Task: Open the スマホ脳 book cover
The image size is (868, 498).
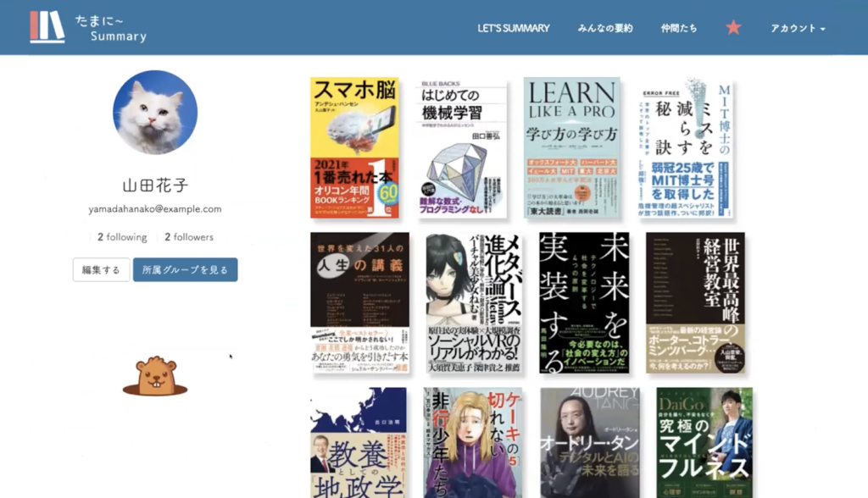Action: tap(354, 148)
